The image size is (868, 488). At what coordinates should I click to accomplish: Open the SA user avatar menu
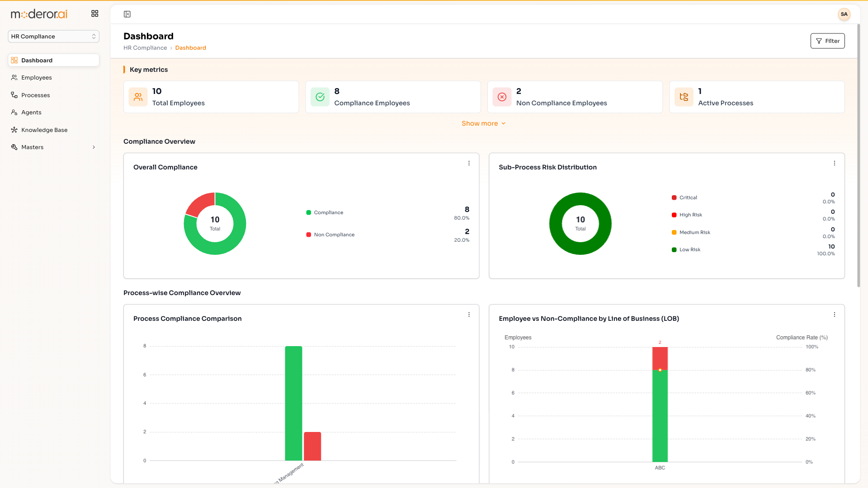coord(844,14)
